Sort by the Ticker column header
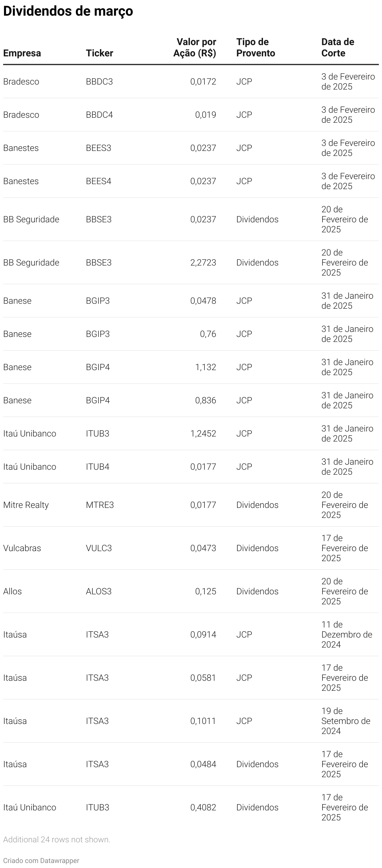This screenshot has height=868, width=382. (x=99, y=53)
